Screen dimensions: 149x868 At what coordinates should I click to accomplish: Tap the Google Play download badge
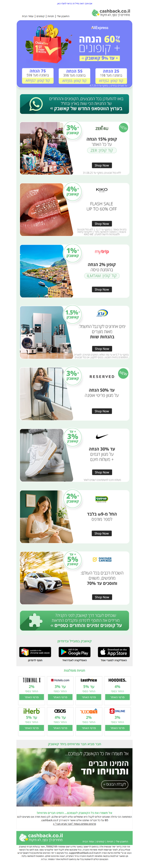pos(74,652)
